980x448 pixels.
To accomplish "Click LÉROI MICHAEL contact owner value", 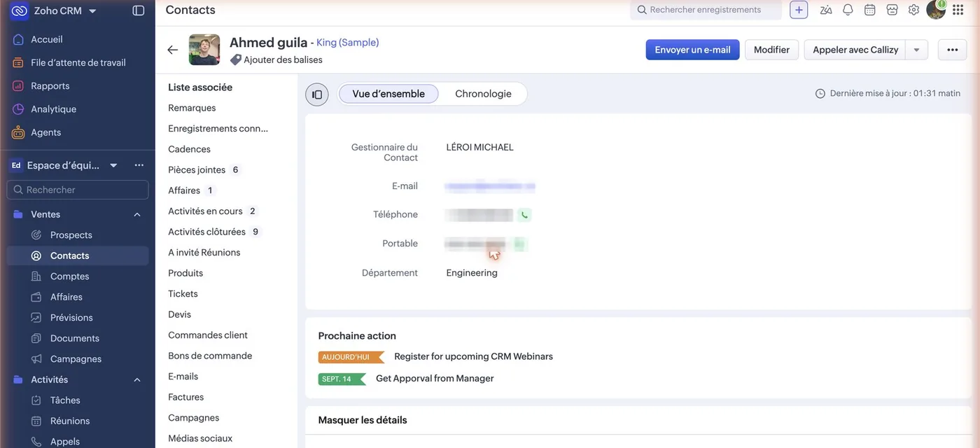I will pyautogui.click(x=479, y=147).
